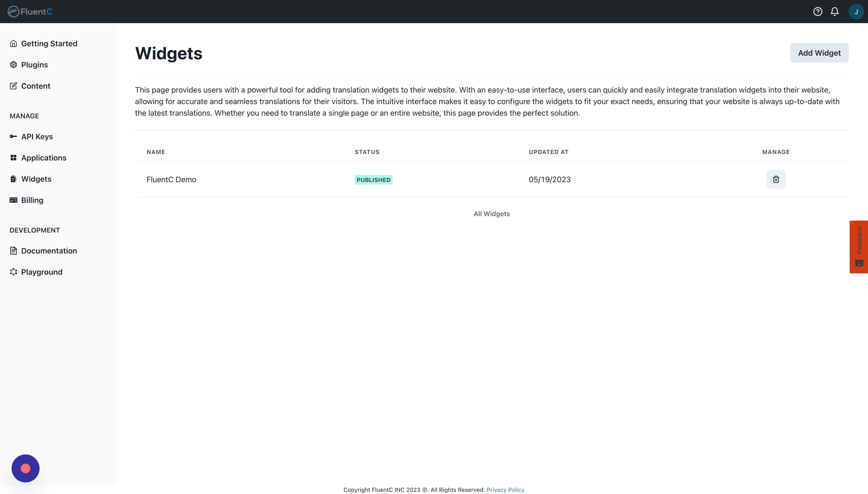Go to Getting Started page
868x494 pixels.
tap(49, 43)
